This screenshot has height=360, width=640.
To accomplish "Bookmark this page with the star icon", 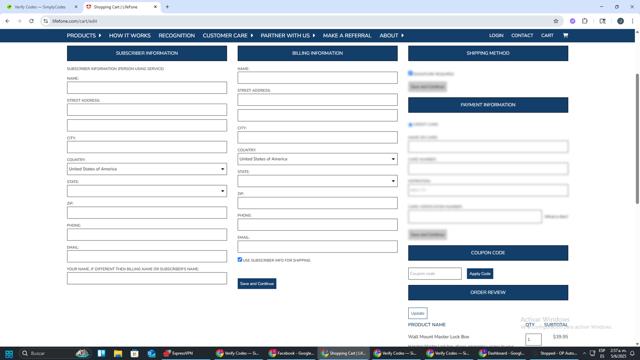I will [x=556, y=21].
